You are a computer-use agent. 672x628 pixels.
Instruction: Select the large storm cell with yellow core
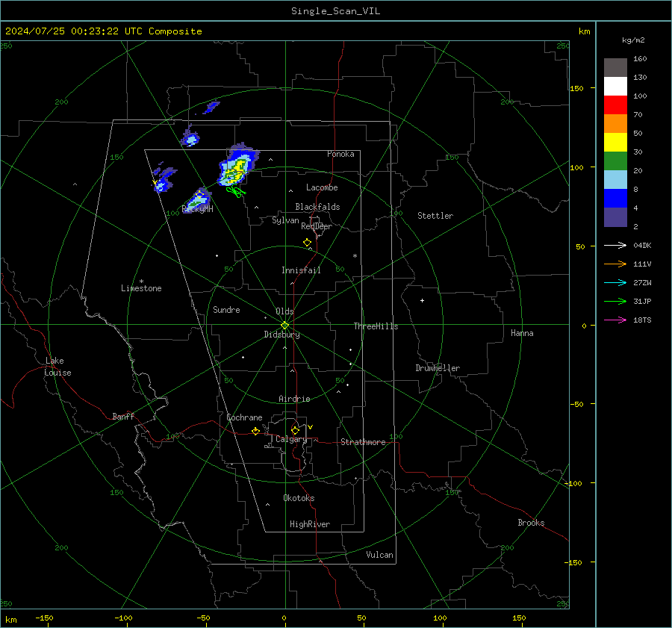click(238, 167)
